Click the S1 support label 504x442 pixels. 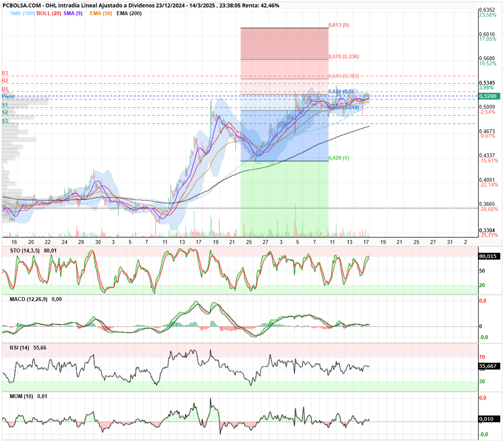(5, 105)
